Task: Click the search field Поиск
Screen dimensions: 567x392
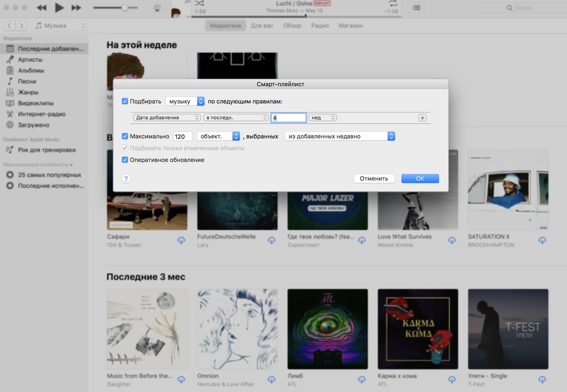Action: tap(522, 8)
